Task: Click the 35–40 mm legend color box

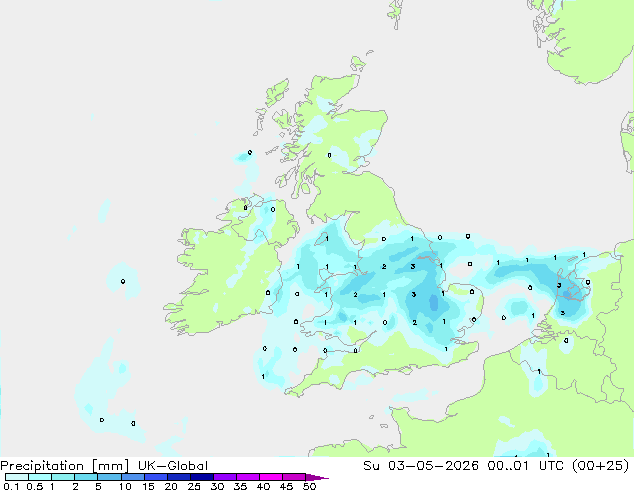Action: (x=247, y=477)
